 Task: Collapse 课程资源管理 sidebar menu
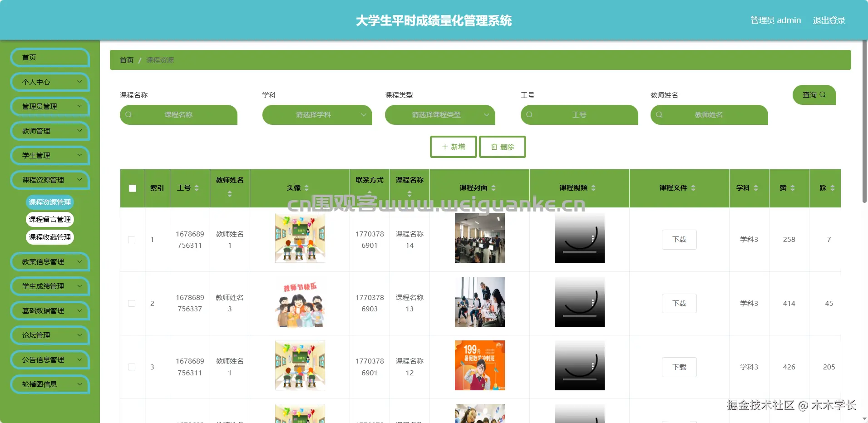click(x=50, y=180)
